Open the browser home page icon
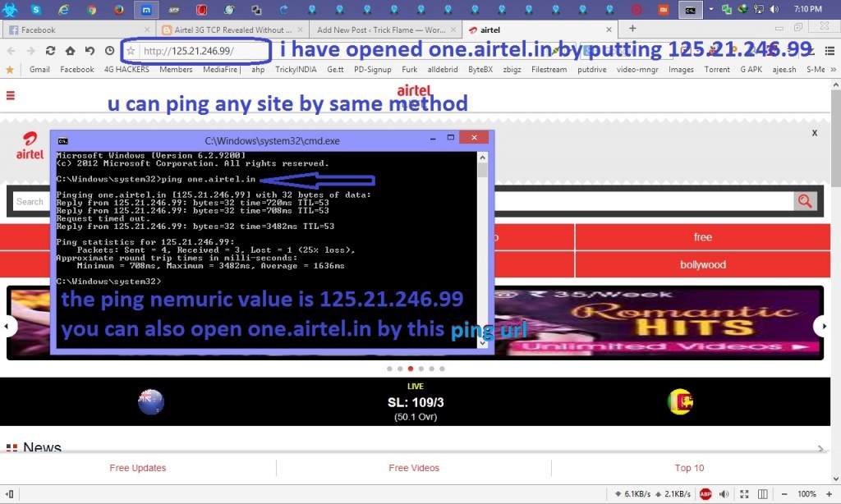This screenshot has width=841, height=504. tap(70, 51)
